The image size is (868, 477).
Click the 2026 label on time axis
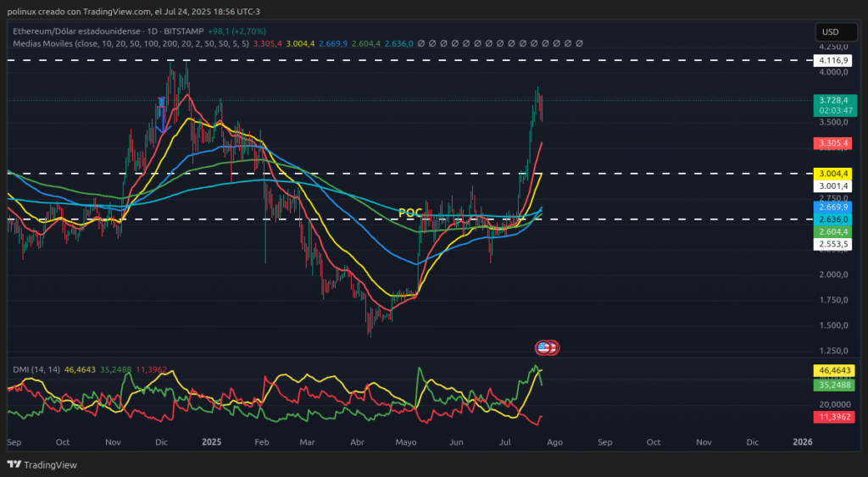pyautogui.click(x=802, y=442)
